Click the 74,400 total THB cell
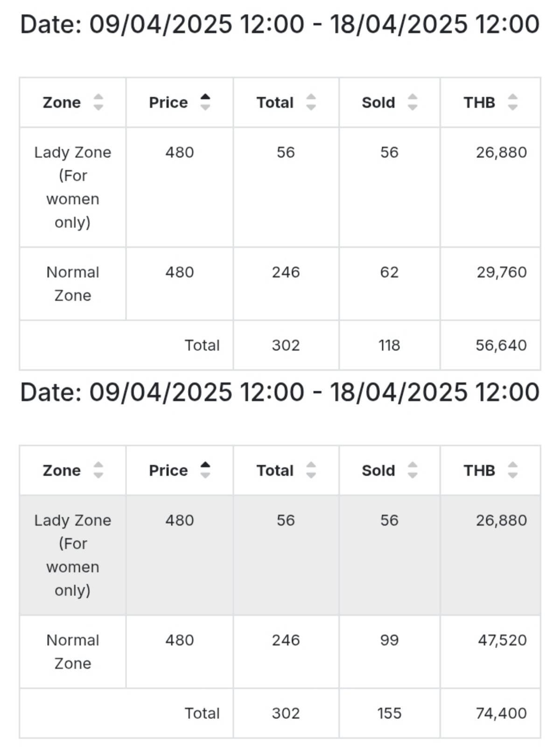This screenshot has height=747, width=560. coord(490,713)
